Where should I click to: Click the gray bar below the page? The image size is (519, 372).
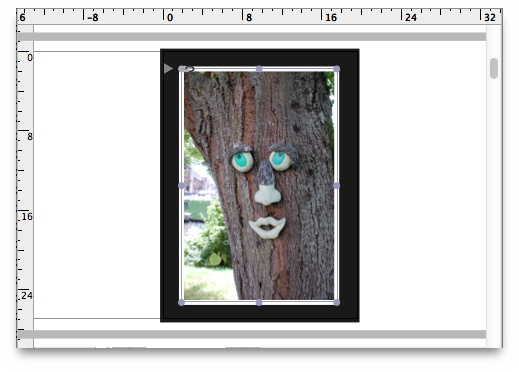click(x=252, y=334)
